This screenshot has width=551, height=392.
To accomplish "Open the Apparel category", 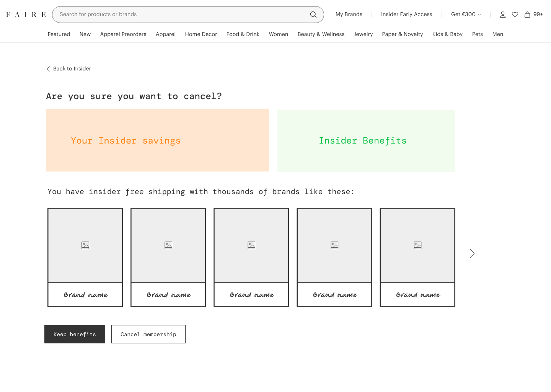I will pyautogui.click(x=166, y=34).
